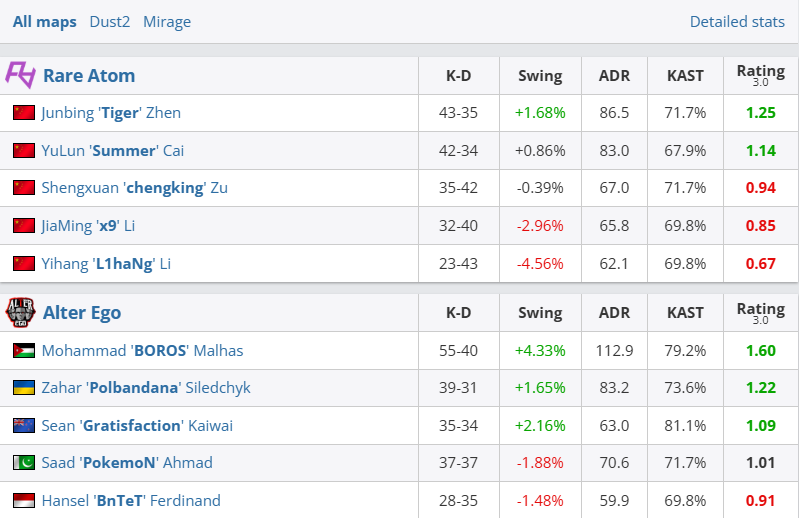
Task: Open Shengxuan 'chengking' Zu's profile
Action: click(x=135, y=188)
